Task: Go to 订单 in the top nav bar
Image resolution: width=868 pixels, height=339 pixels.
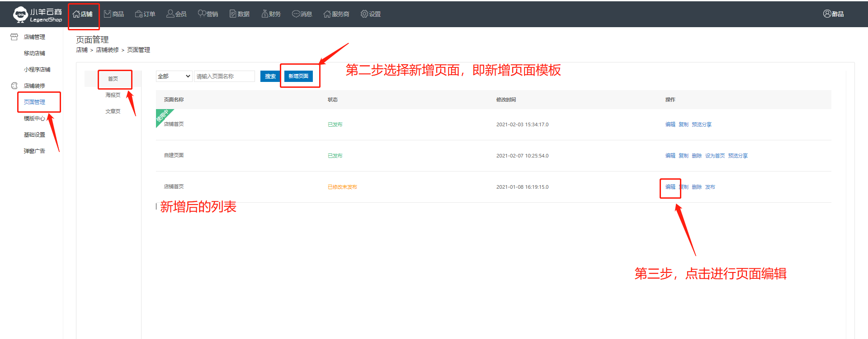Action: pyautogui.click(x=145, y=14)
